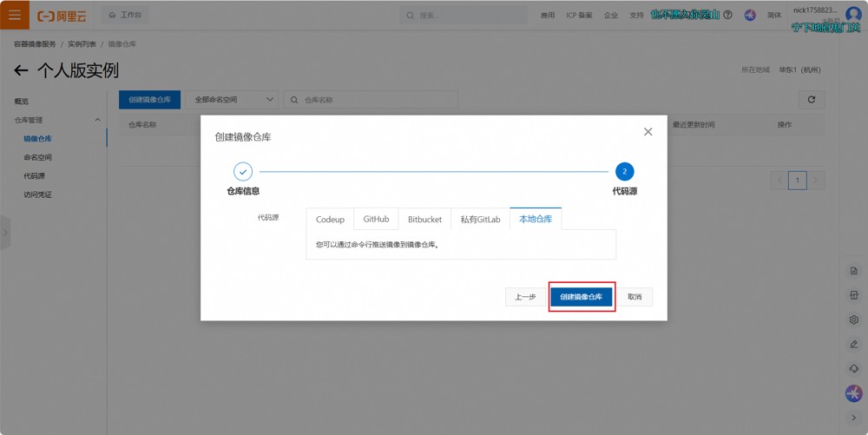Click the next page arrow
The width and height of the screenshot is (868, 435).
(815, 180)
